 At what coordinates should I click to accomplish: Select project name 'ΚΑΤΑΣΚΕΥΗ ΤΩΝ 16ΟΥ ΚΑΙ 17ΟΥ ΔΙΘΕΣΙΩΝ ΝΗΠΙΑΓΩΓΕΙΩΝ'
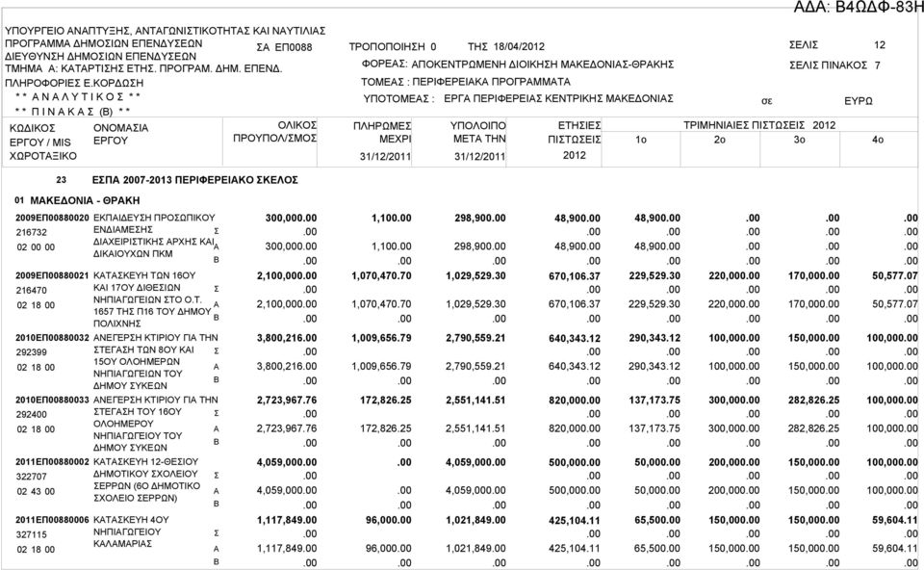152,299
